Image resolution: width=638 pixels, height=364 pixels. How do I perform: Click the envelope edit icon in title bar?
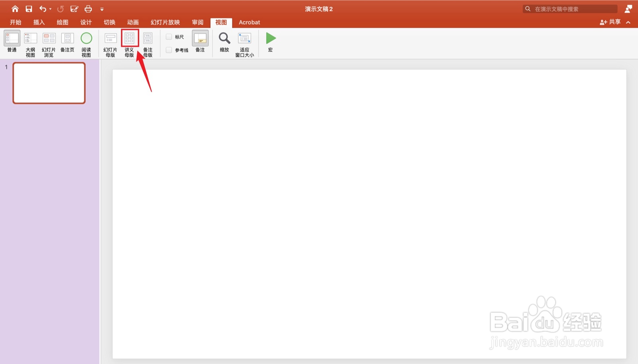[x=74, y=9]
